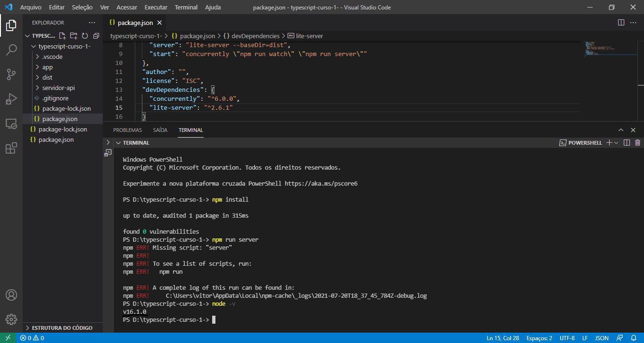Close the bottom panel

pyautogui.click(x=633, y=130)
